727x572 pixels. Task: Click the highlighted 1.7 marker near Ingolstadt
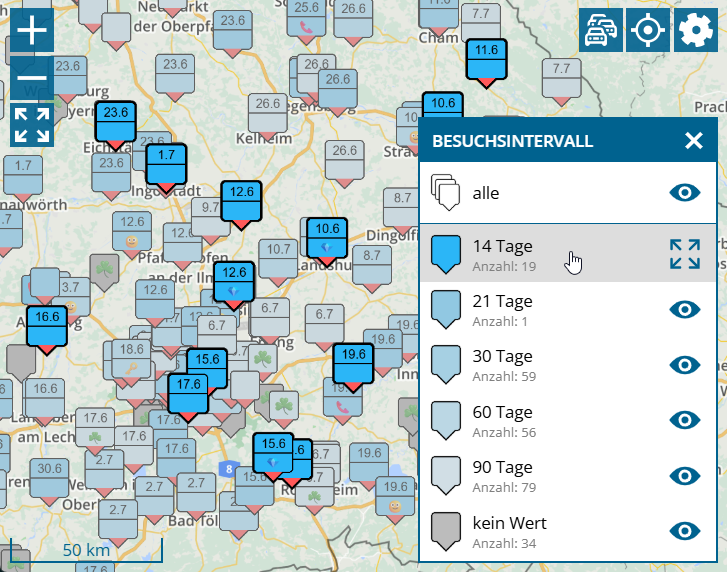click(166, 168)
